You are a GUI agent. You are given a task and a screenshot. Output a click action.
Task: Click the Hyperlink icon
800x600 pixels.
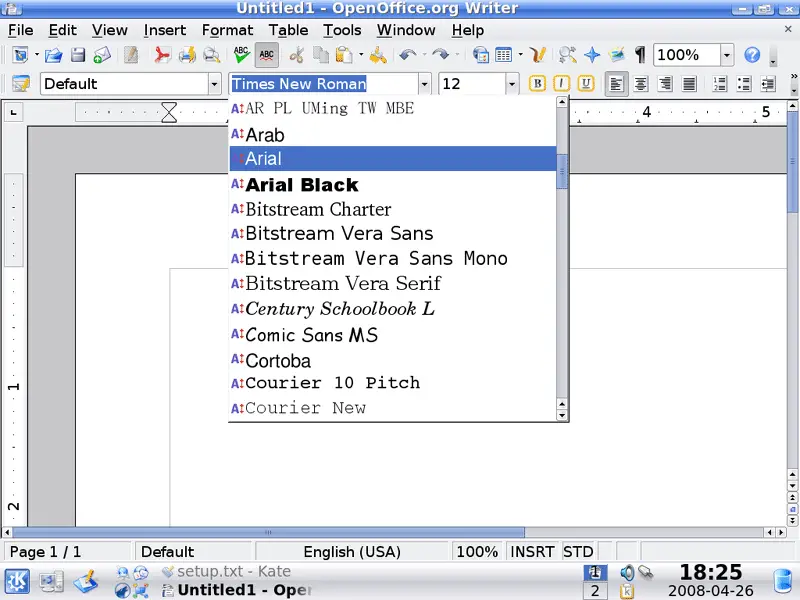(x=481, y=55)
